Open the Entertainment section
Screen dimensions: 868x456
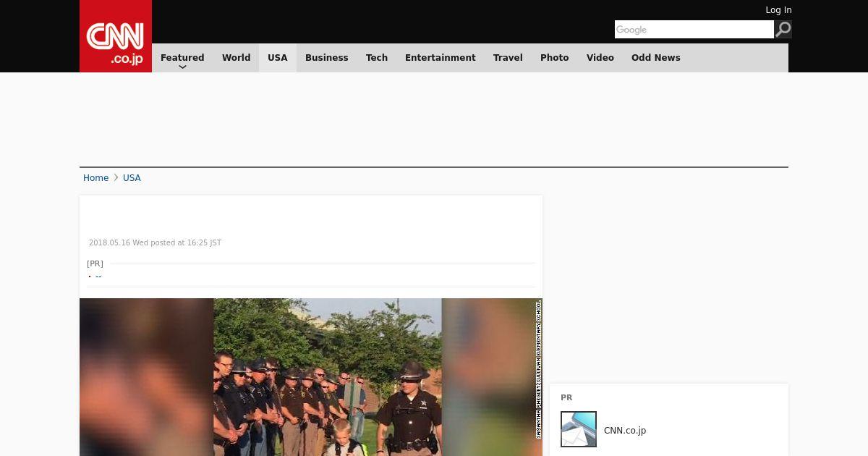coord(441,58)
